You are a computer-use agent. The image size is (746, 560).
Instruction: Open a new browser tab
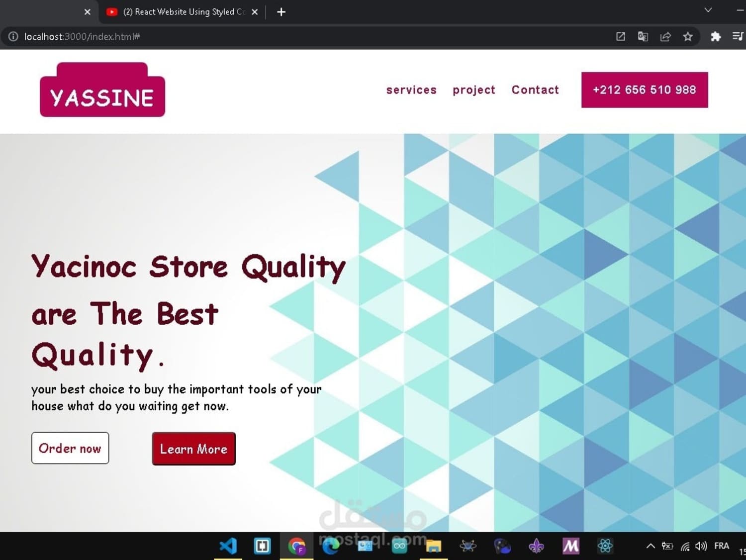[x=281, y=12]
